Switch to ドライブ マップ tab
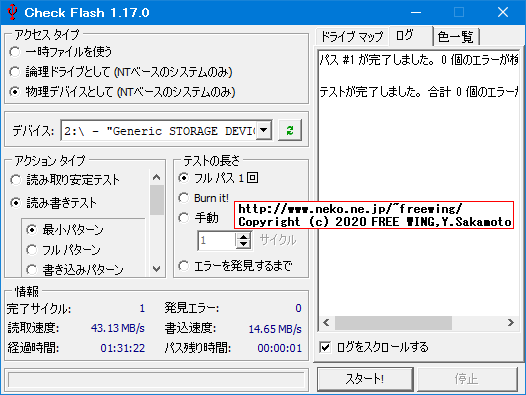Screen dimensions: 526x395 352,36
